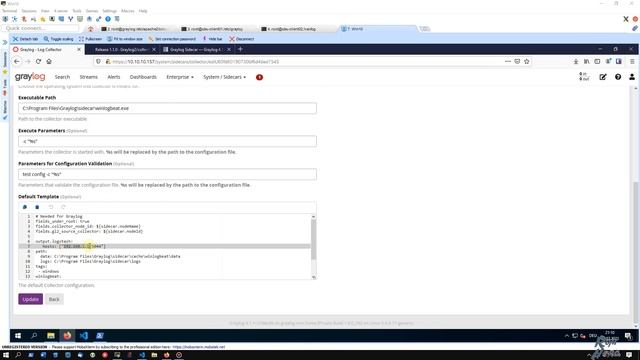Open Graylog Alerts page
Viewport: 640px width, 360px height.
[114, 77]
